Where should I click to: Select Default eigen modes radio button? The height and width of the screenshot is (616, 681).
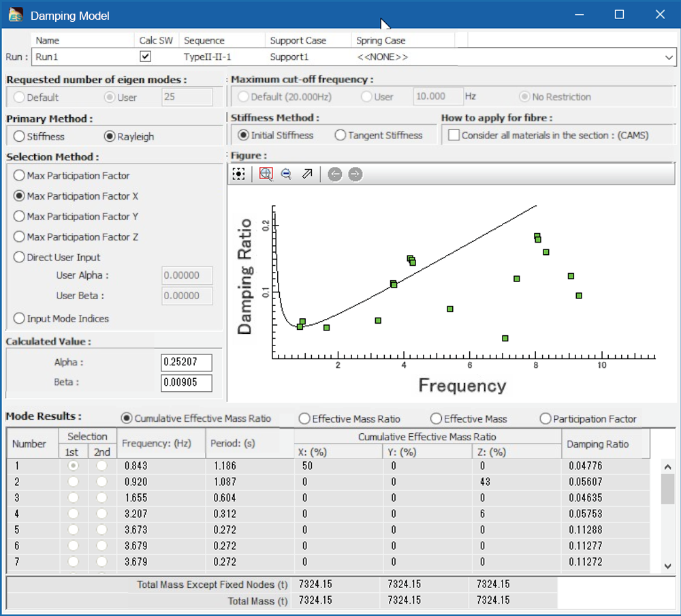(x=18, y=97)
